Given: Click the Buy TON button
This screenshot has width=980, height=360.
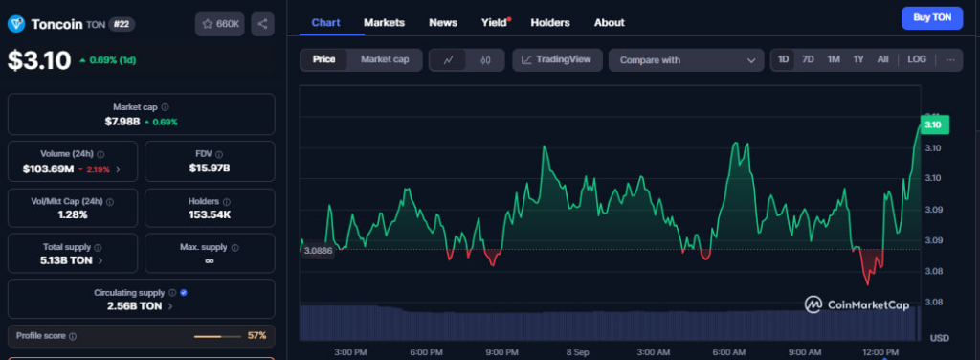Looking at the screenshot, I should click(932, 18).
